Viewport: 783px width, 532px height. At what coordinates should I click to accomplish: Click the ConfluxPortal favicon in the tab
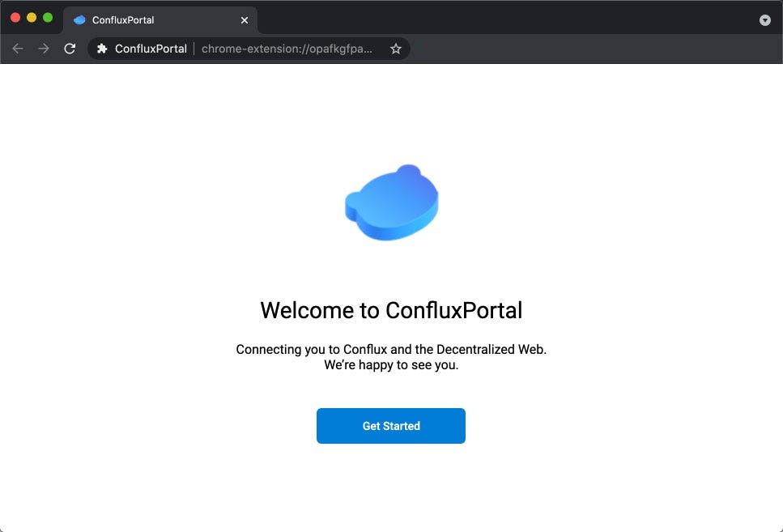point(79,20)
